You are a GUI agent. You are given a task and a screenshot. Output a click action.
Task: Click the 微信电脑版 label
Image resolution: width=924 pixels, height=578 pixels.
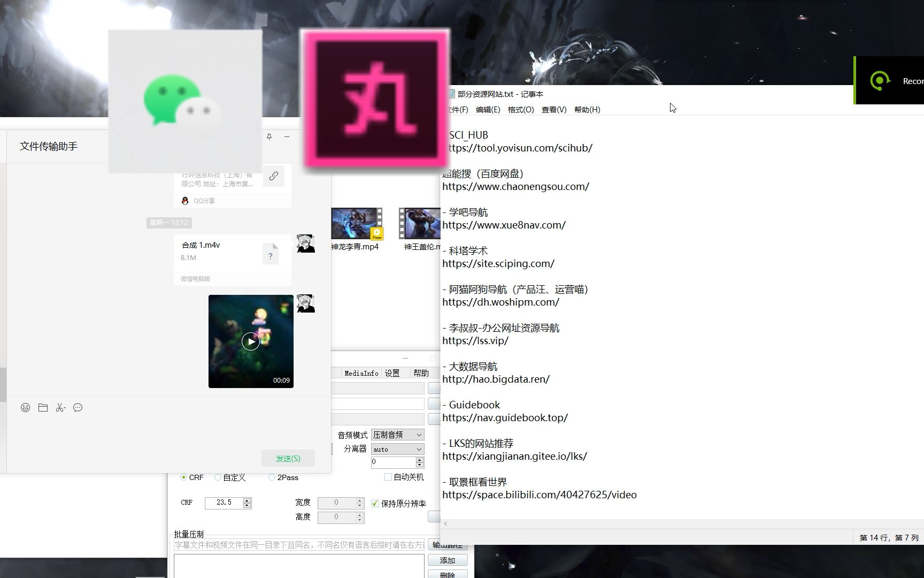tap(195, 279)
